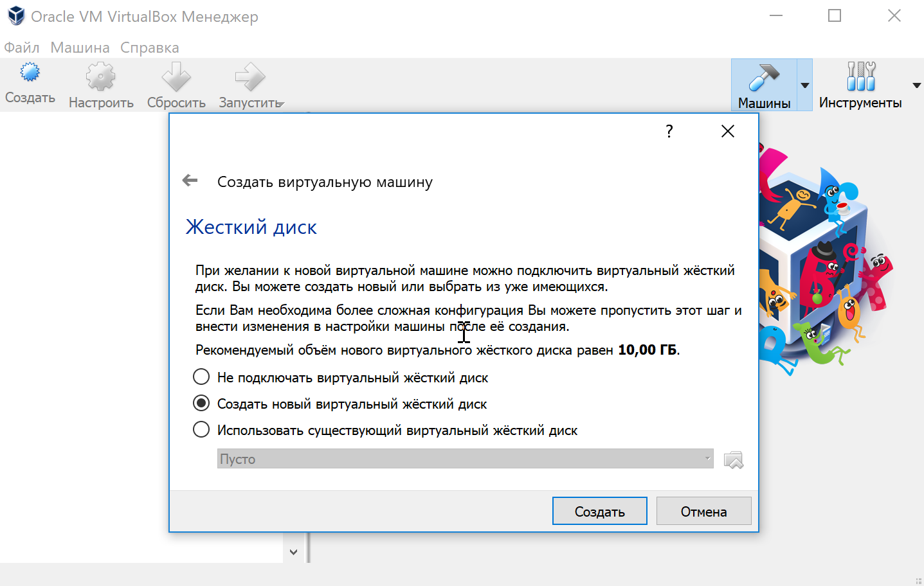The height and width of the screenshot is (586, 924).
Task: Choose 'Создать новый виртуальный жёсткий диск'
Action: 201,403
